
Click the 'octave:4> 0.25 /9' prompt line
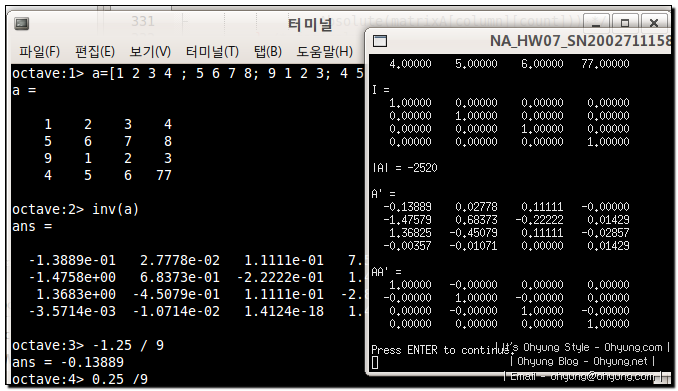pos(80,379)
